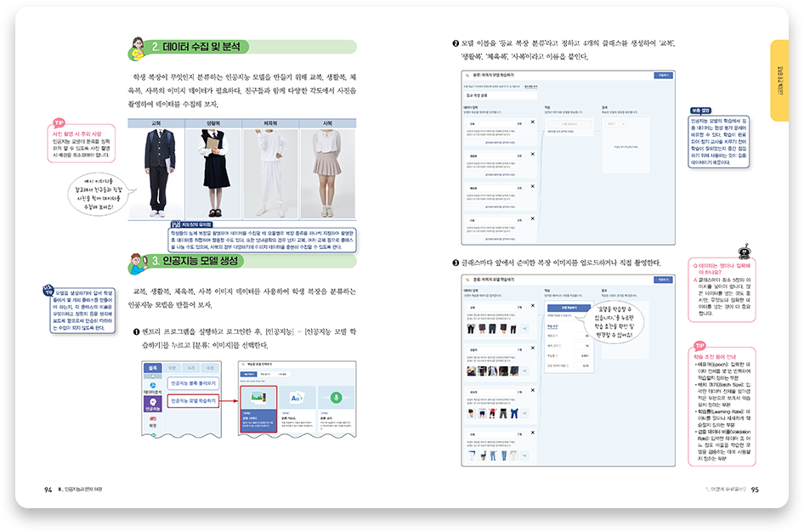Select first 사복 thumbnail in image-filled training window
Screen dimensions: 804x532
pyautogui.click(x=471, y=456)
